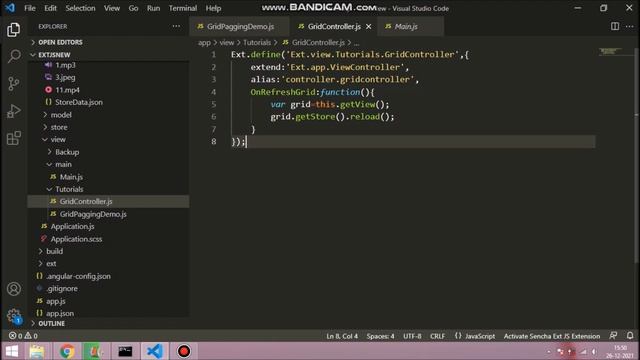Open the Edit menu
Viewport: 640px width, 360px height.
pos(51,8)
